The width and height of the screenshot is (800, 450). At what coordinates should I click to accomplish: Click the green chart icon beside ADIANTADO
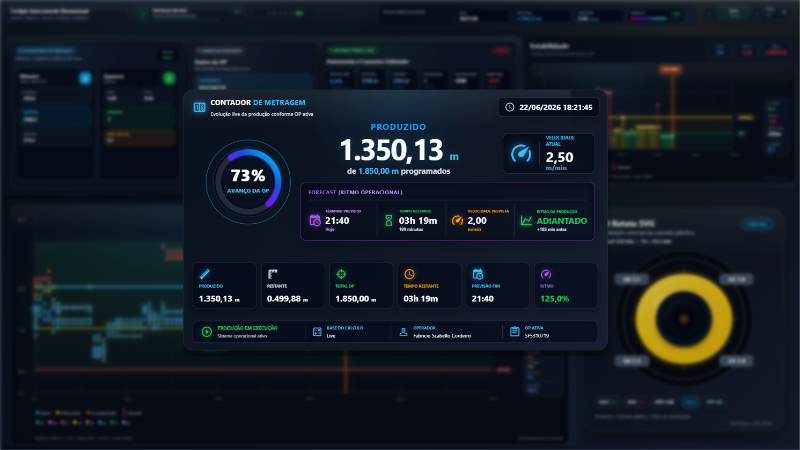[x=526, y=220]
